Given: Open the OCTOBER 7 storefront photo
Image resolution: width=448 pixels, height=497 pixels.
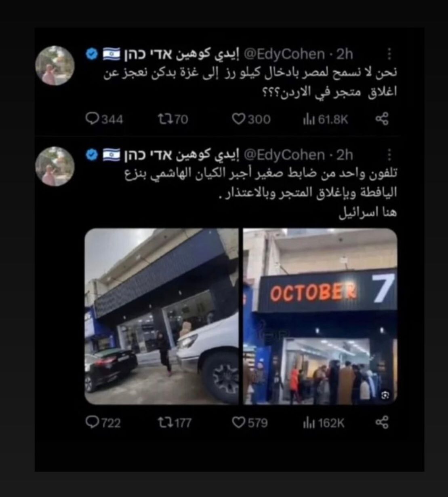Looking at the screenshot, I should pyautogui.click(x=320, y=317).
